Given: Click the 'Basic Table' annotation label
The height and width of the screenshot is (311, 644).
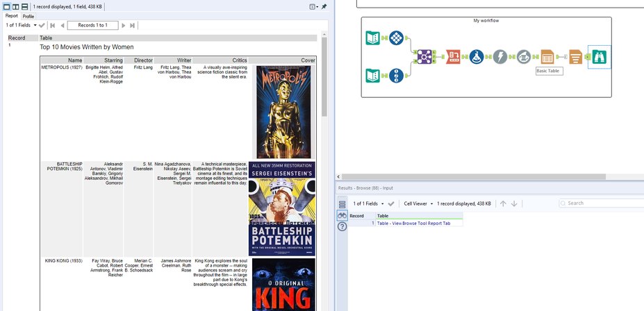Looking at the screenshot, I should (548, 71).
